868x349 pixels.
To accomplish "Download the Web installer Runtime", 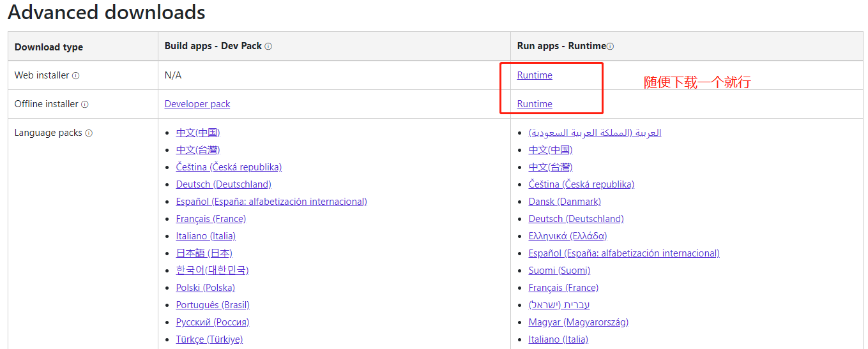I will 535,75.
